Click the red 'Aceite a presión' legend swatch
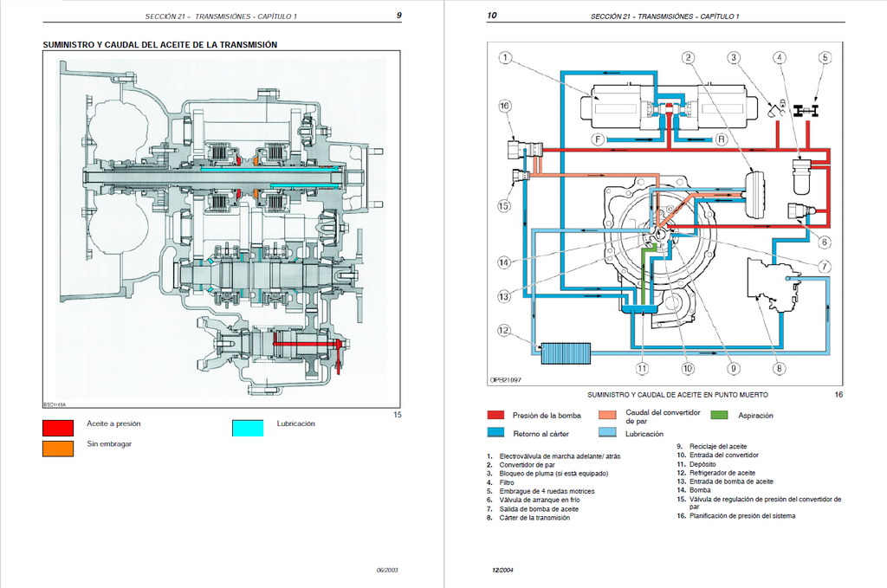 pos(58,428)
